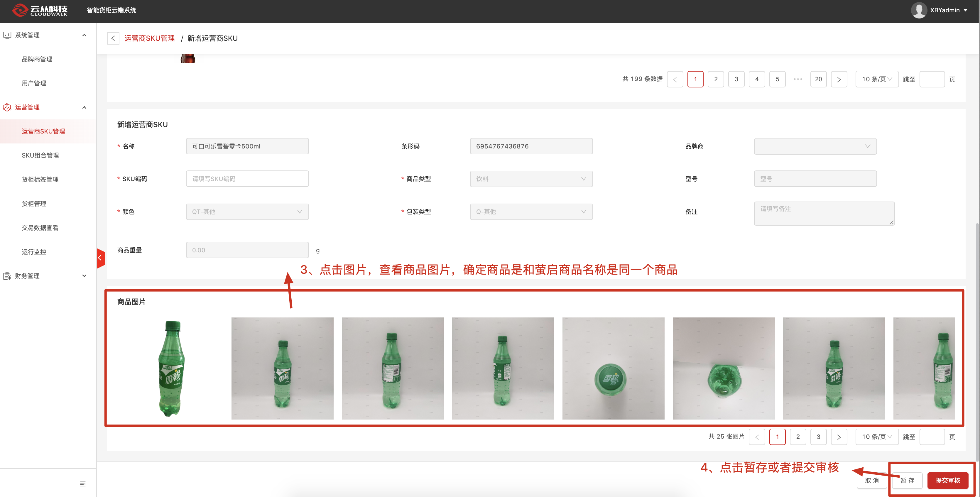Open 品牌商管理 in the sidebar
This screenshot has width=980, height=497.
pos(37,59)
